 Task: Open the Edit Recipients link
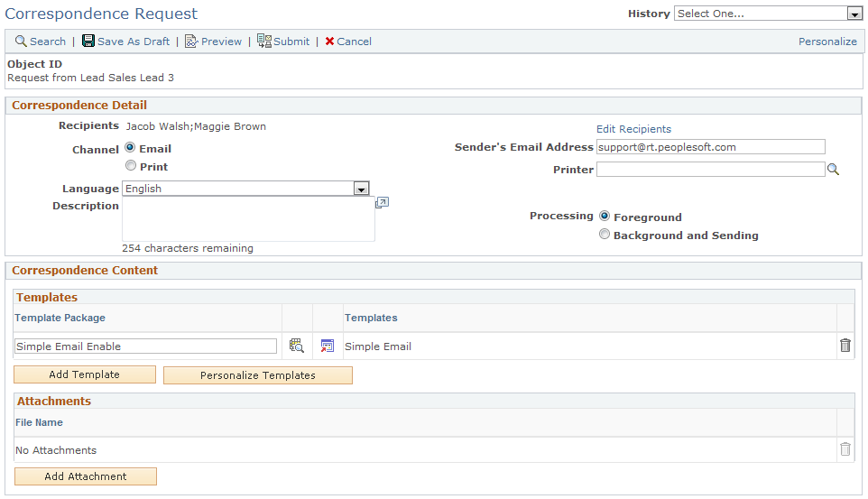(x=633, y=129)
